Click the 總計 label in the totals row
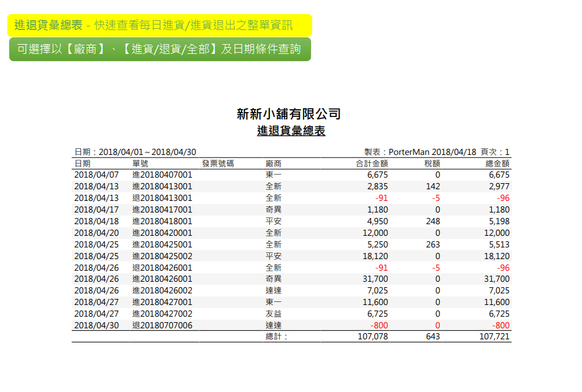Viewport: 582px width, 392px height. click(x=277, y=336)
